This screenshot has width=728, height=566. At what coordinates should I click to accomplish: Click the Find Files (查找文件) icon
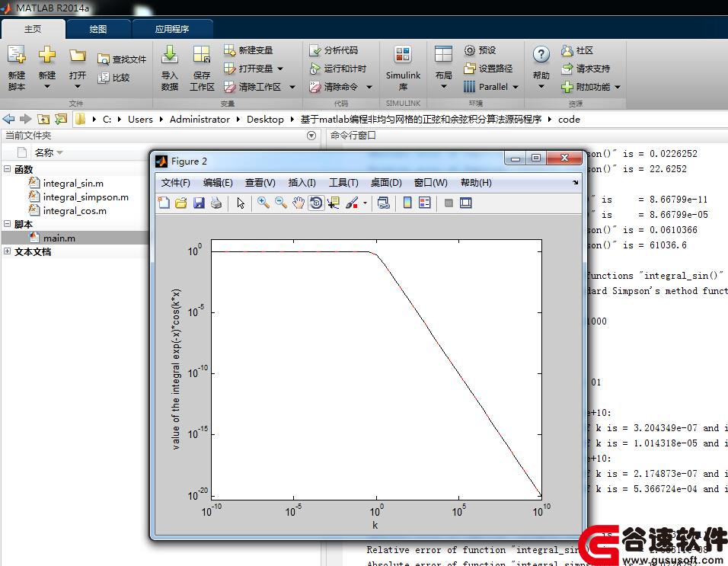(103, 59)
